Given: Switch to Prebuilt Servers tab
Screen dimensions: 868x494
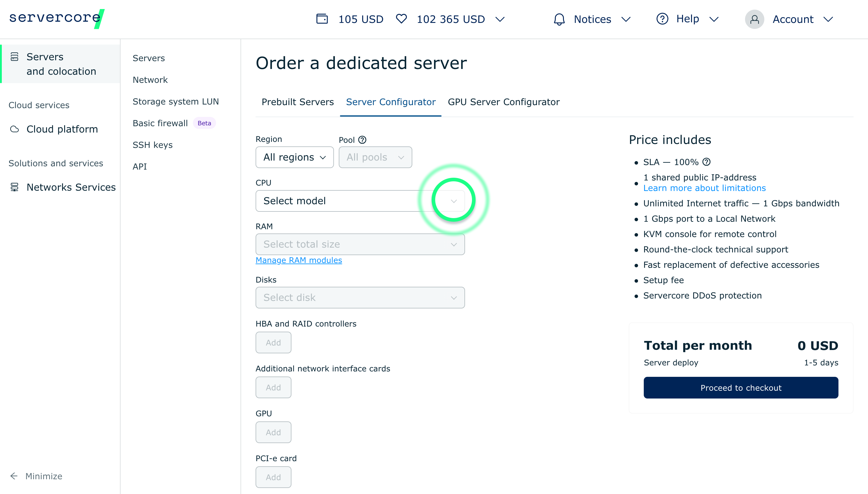Looking at the screenshot, I should [x=297, y=102].
